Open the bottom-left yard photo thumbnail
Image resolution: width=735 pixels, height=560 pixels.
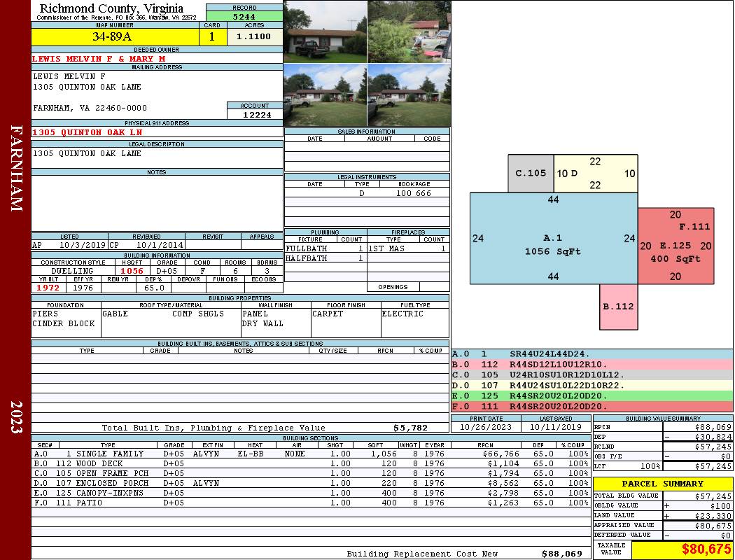pos(325,95)
